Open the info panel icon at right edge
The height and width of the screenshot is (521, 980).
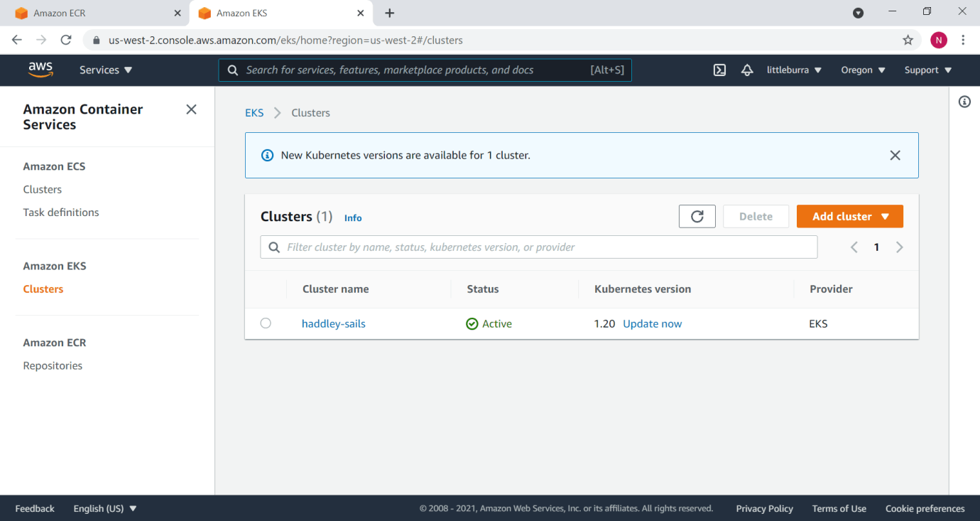[964, 102]
